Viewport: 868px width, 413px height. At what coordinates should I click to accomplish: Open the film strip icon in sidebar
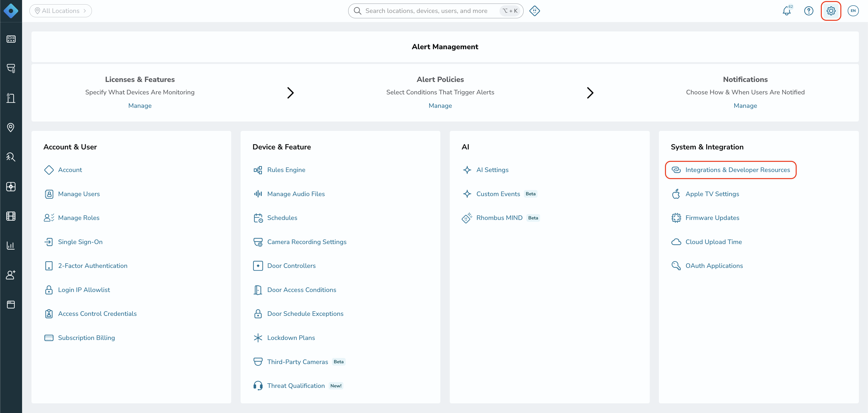(x=11, y=216)
